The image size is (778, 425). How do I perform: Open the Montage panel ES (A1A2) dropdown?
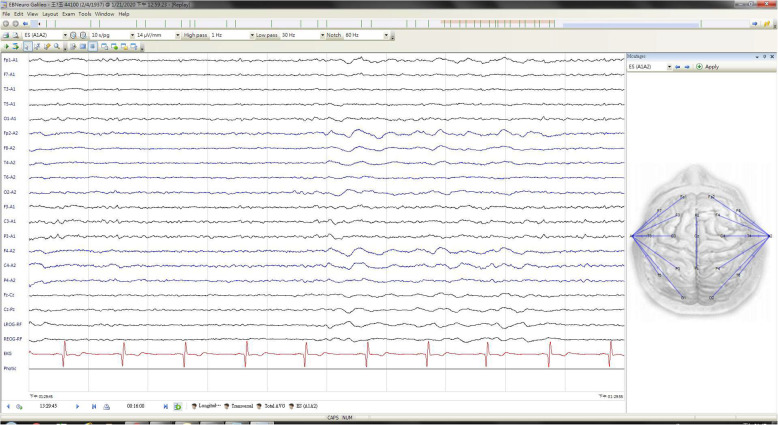point(669,66)
